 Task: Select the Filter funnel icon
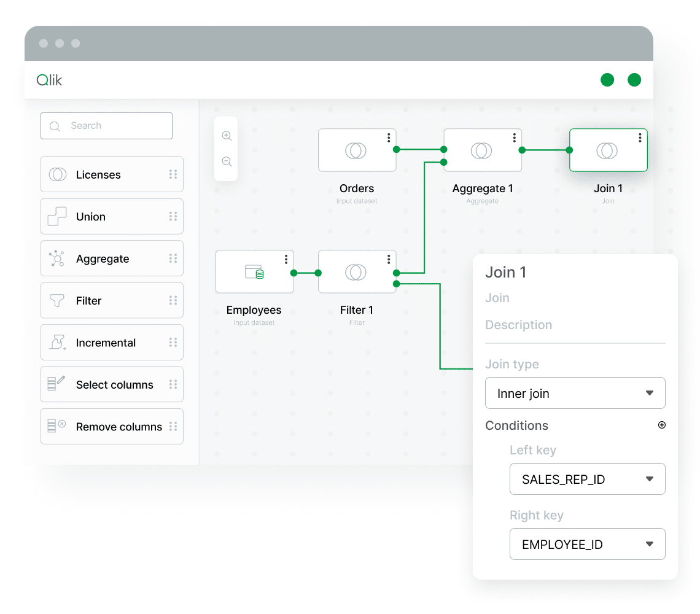[x=57, y=300]
